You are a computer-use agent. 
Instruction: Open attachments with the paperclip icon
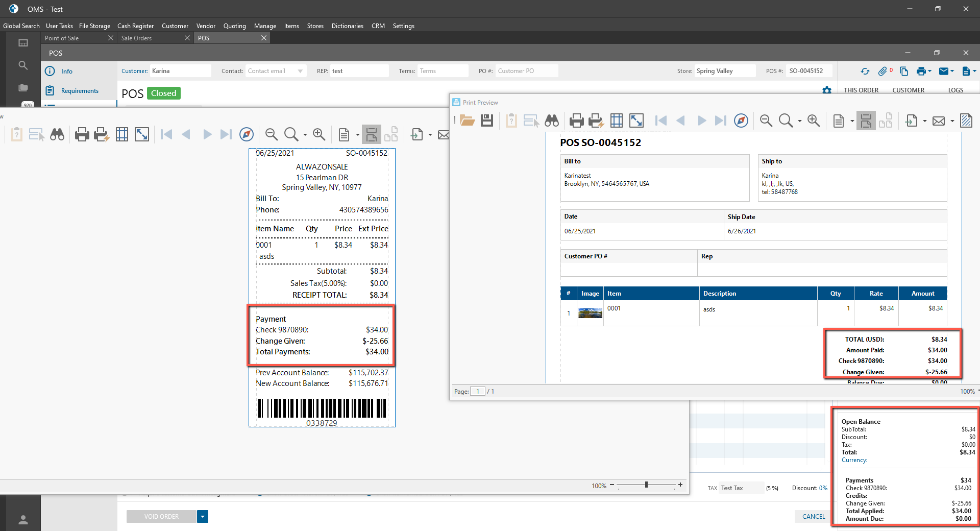click(883, 71)
